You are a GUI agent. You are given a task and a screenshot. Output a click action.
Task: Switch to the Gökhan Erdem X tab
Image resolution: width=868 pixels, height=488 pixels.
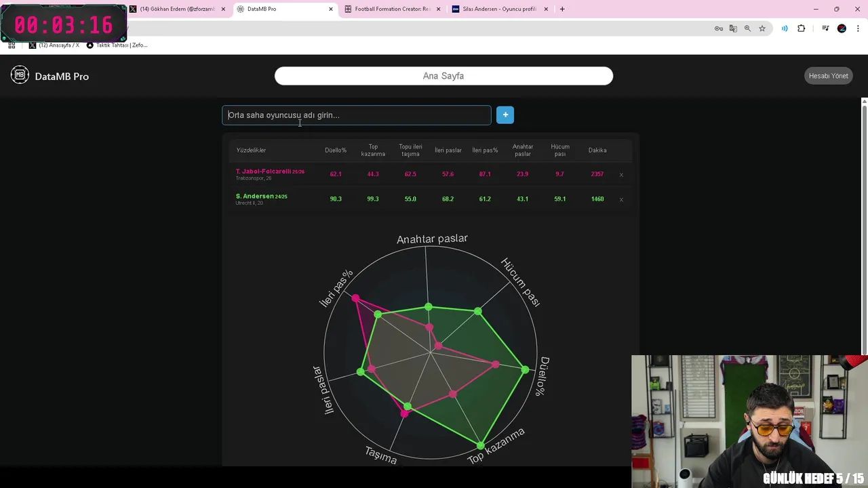(177, 9)
